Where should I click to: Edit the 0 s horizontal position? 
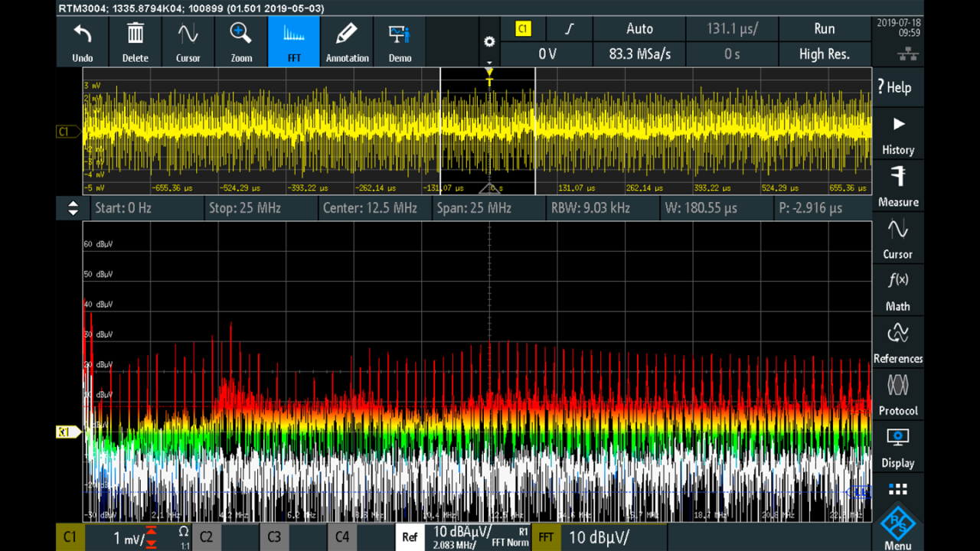point(732,54)
